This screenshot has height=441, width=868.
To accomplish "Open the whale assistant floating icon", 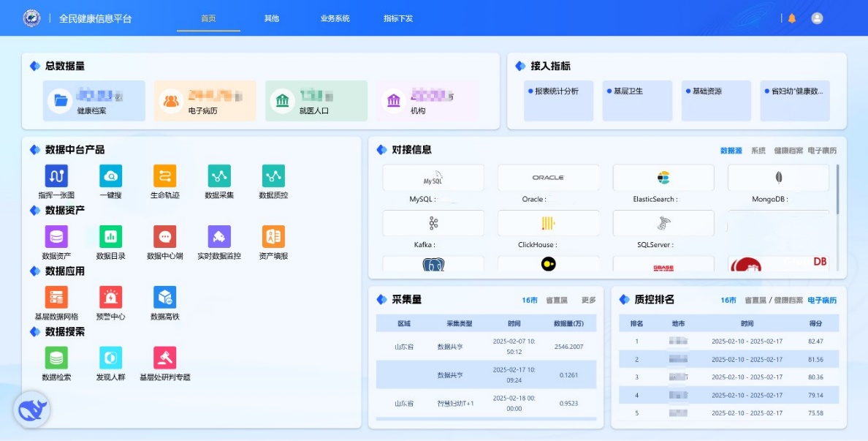I will (x=31, y=410).
